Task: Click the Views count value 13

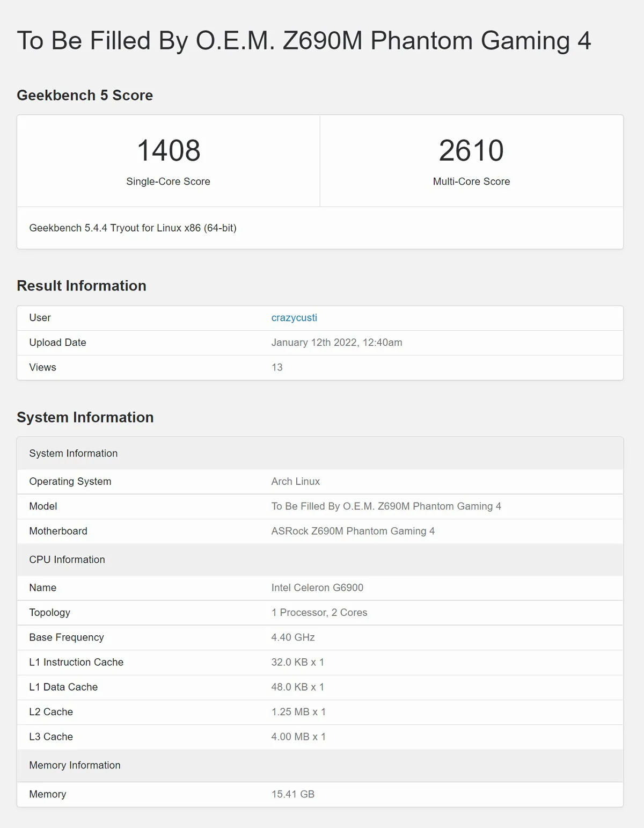Action: (277, 367)
